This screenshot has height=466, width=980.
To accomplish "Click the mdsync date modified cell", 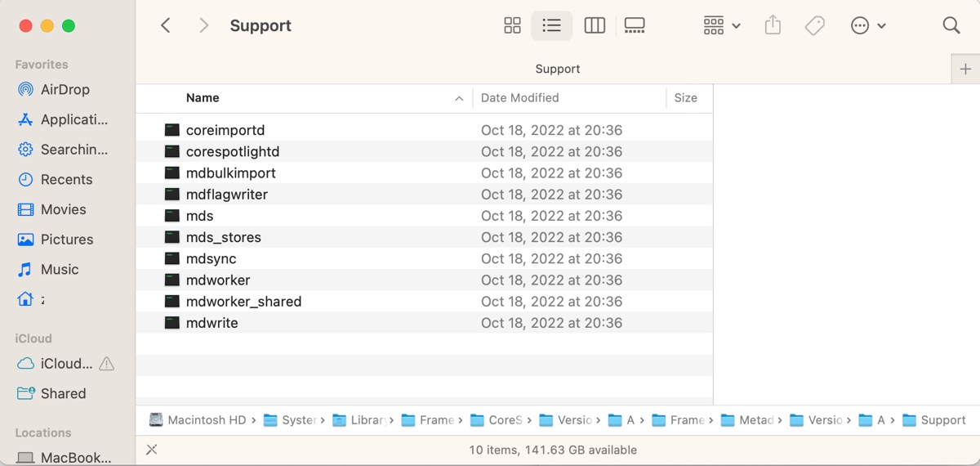I will click(x=552, y=258).
